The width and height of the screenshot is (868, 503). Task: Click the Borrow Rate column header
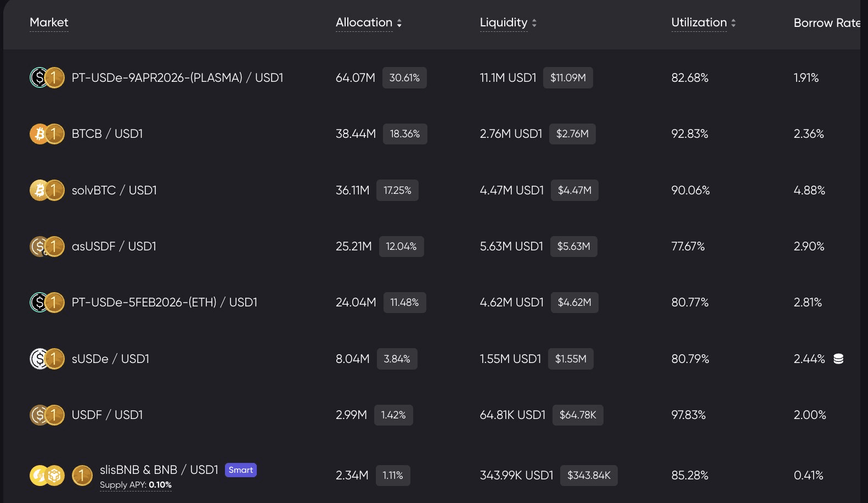[x=826, y=23]
